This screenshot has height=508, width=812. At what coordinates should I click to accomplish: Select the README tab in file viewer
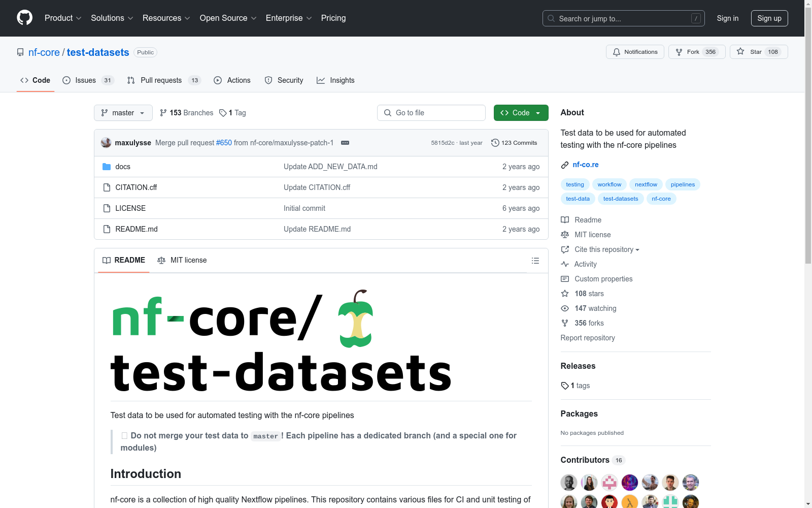click(124, 260)
